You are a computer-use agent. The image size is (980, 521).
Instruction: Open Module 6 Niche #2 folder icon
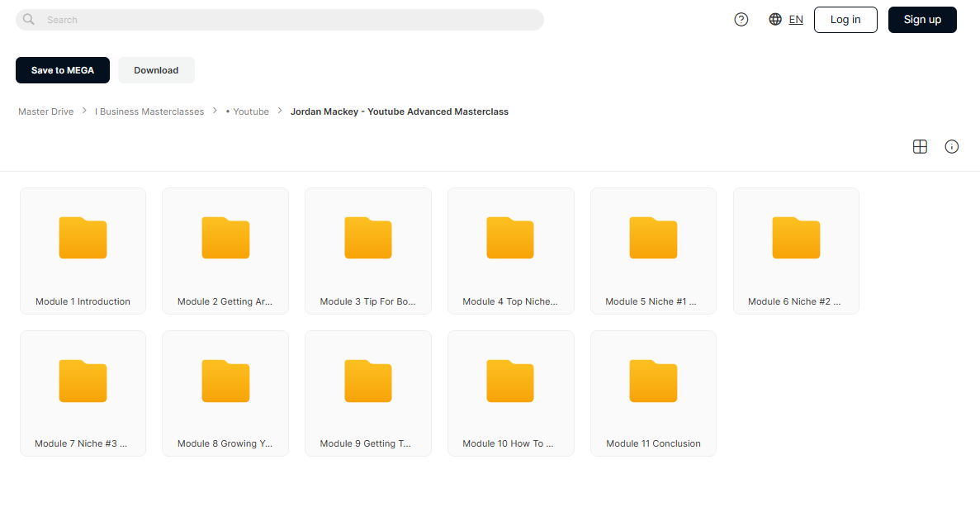796,238
